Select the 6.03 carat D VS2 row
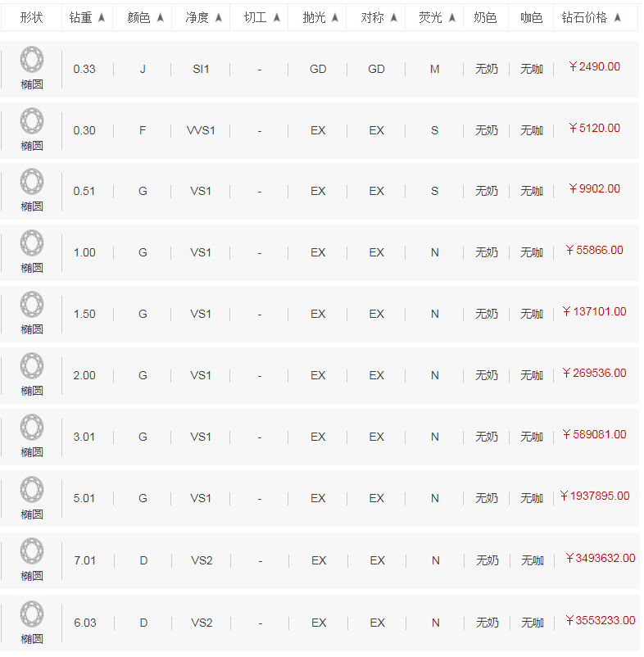Image resolution: width=644 pixels, height=657 pixels. pyautogui.click(x=320, y=623)
